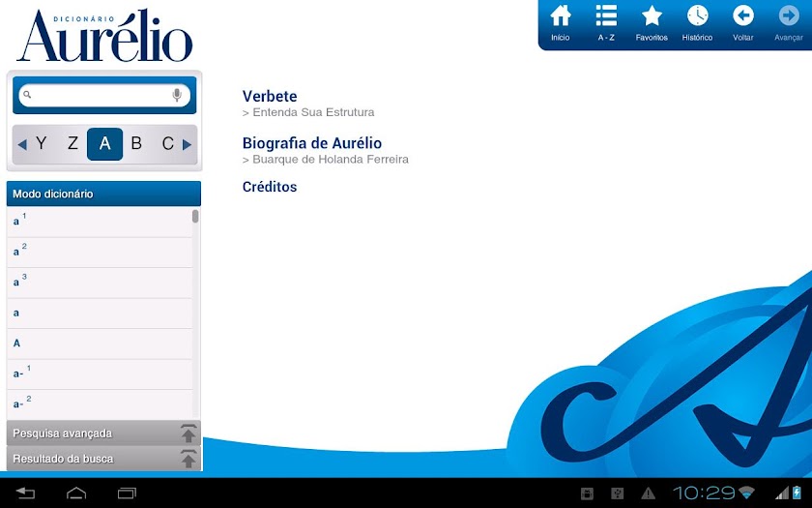
Task: Open entry a² in word list
Action: click(x=100, y=253)
